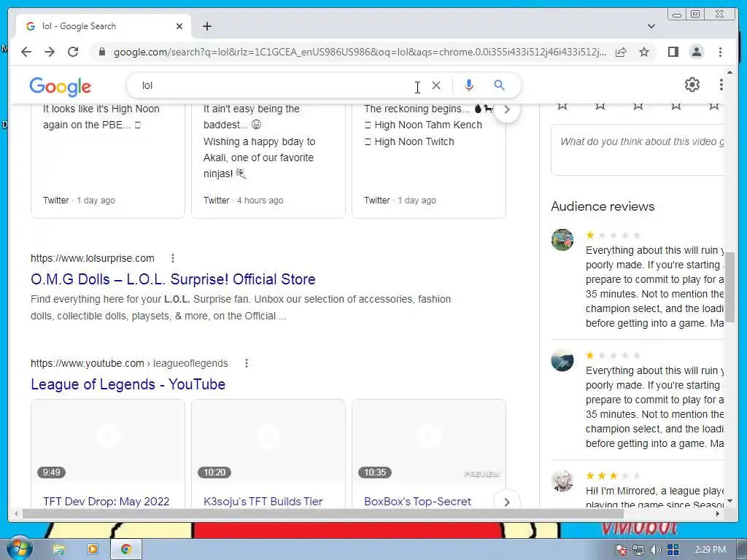Go to Google home via logo
The image size is (747, 560).
click(60, 86)
